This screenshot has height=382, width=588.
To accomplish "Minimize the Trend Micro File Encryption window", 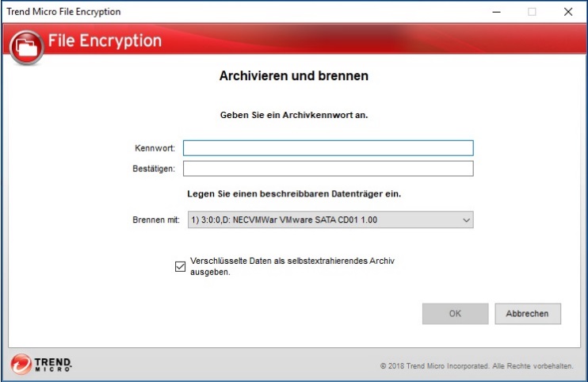I will (x=496, y=12).
